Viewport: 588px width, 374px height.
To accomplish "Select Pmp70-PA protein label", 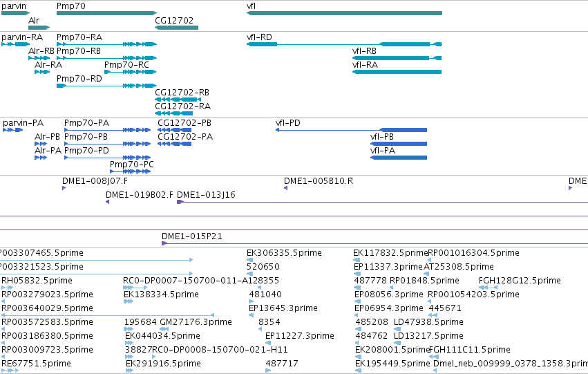I will click(86, 123).
